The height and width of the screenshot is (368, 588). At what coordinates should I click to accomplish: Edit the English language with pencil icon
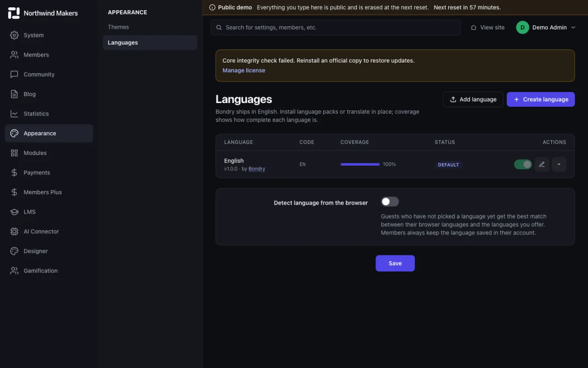tap(542, 164)
